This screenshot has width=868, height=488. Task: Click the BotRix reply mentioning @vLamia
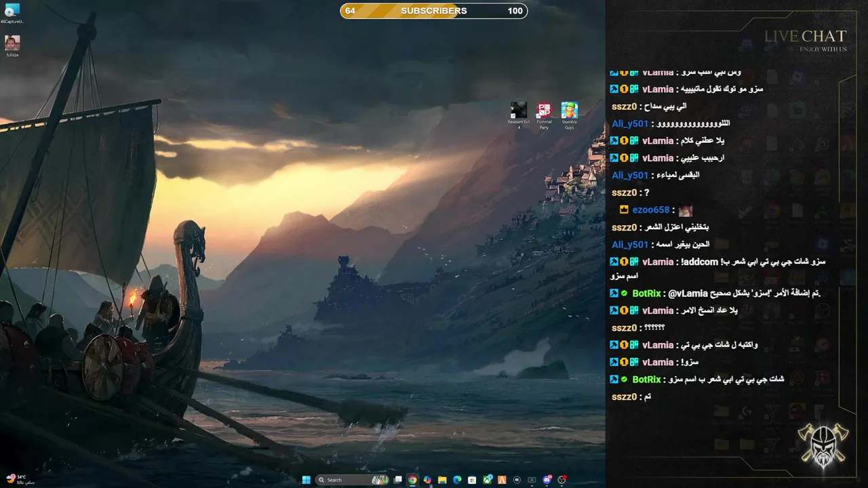point(715,293)
